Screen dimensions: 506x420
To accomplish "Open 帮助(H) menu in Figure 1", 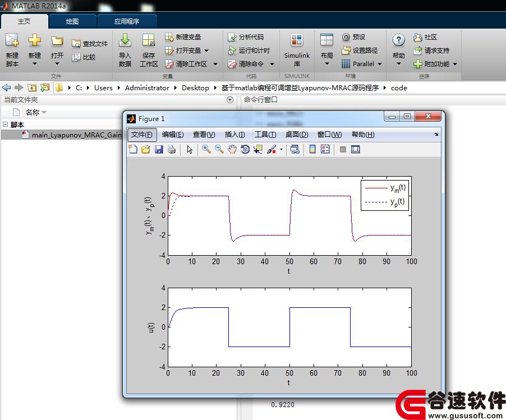I will coord(363,135).
